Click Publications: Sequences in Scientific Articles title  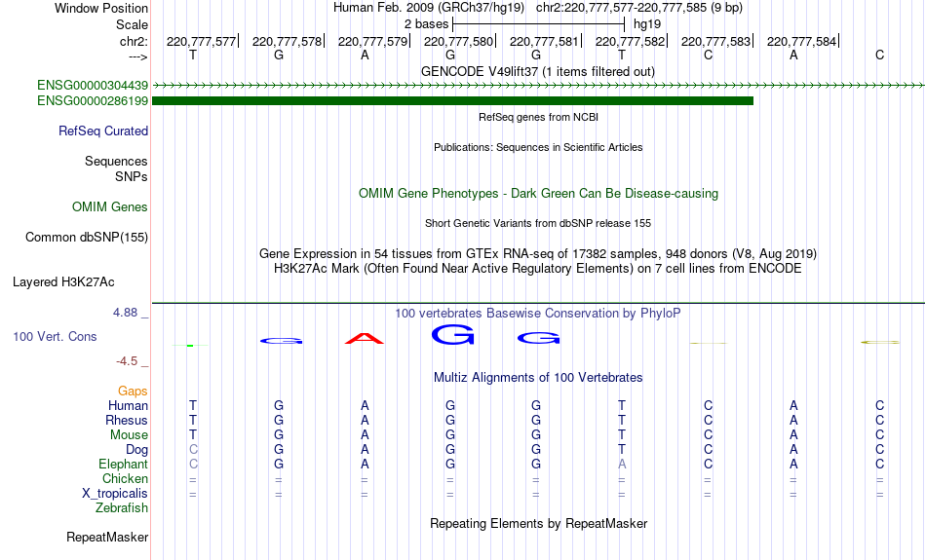tap(538, 147)
